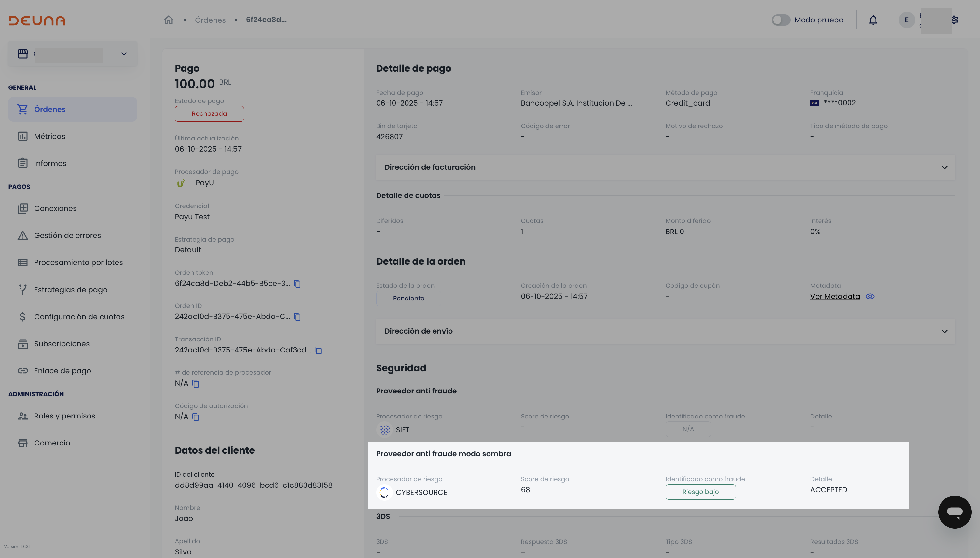Viewport: 980px width, 558px height.
Task: Click the Ver Metadata link
Action: click(x=835, y=297)
